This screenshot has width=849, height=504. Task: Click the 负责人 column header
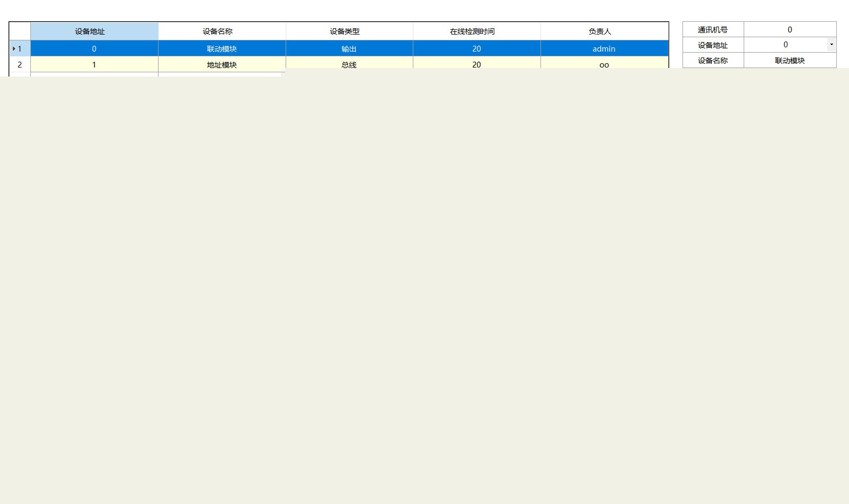[604, 31]
